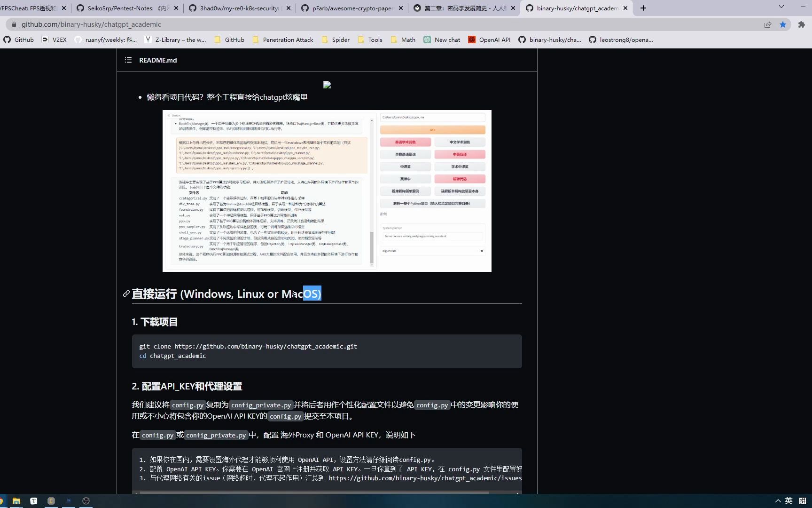Viewport: 812px width, 508px height.
Task: Open the README table of contents icon
Action: (127, 60)
